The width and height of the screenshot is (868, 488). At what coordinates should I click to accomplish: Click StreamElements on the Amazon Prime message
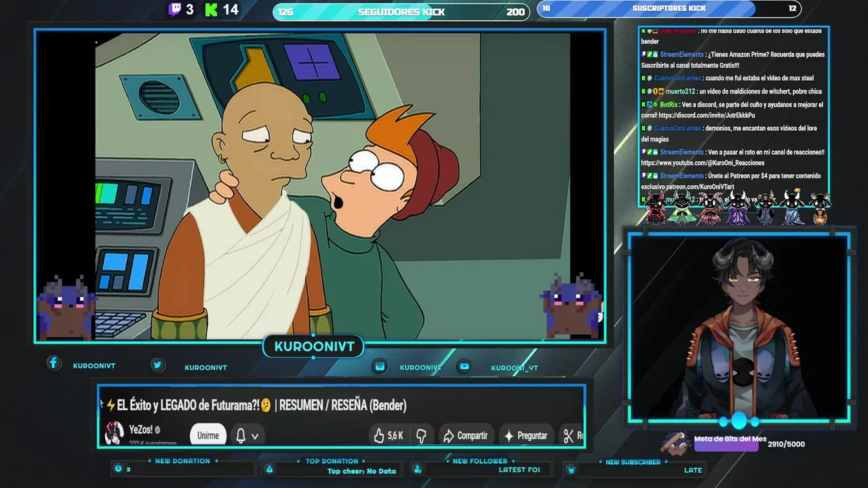(x=682, y=54)
